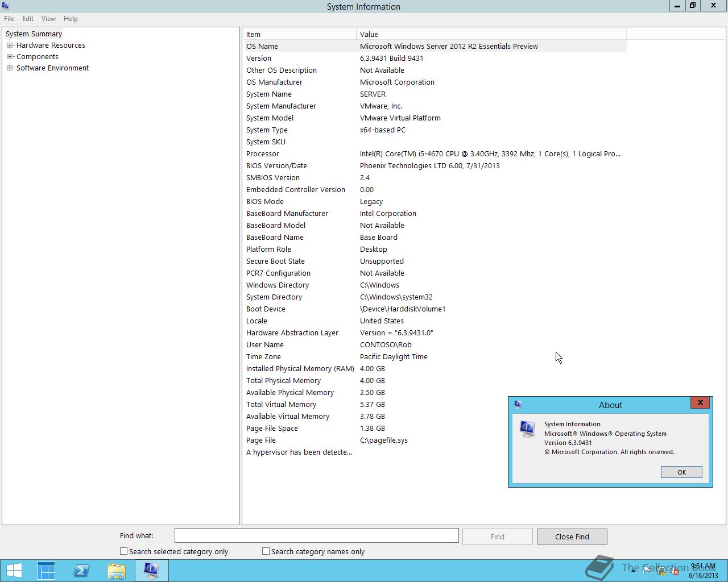Enable Search category names only checkbox
The image size is (728, 582).
click(x=266, y=551)
